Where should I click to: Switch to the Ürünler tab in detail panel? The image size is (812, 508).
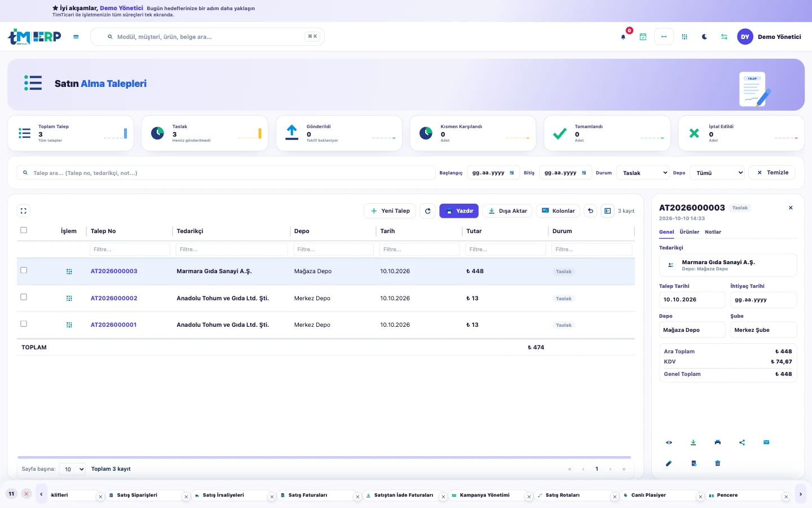coord(689,232)
